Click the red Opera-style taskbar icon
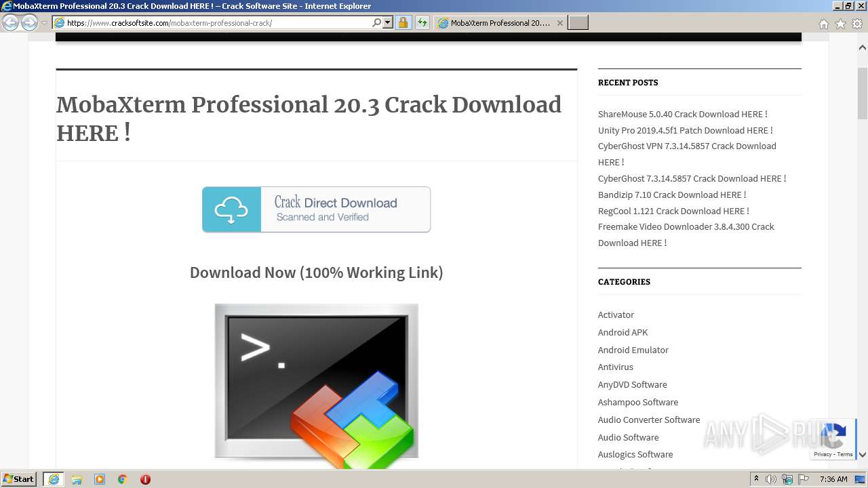868x488 pixels. (145, 479)
